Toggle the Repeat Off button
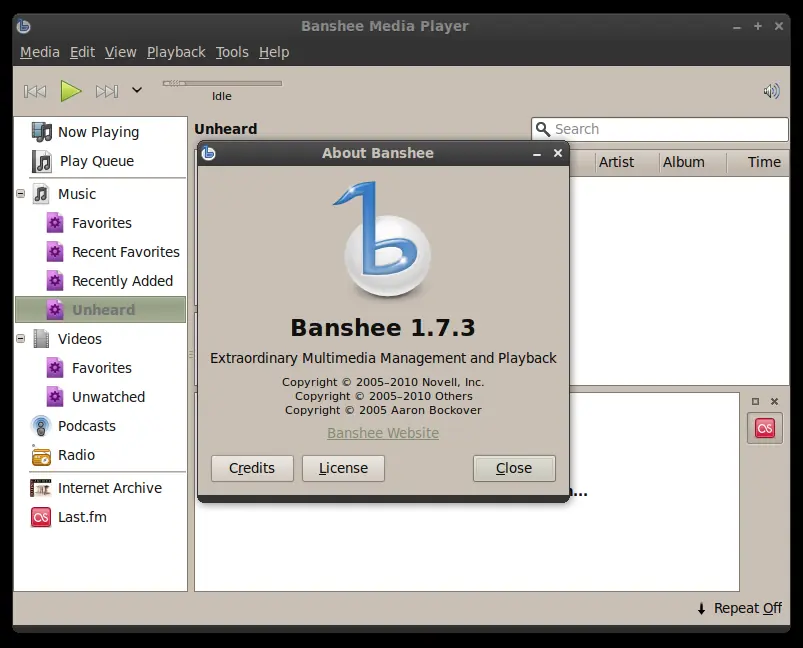The height and width of the screenshot is (648, 803). pos(740,608)
